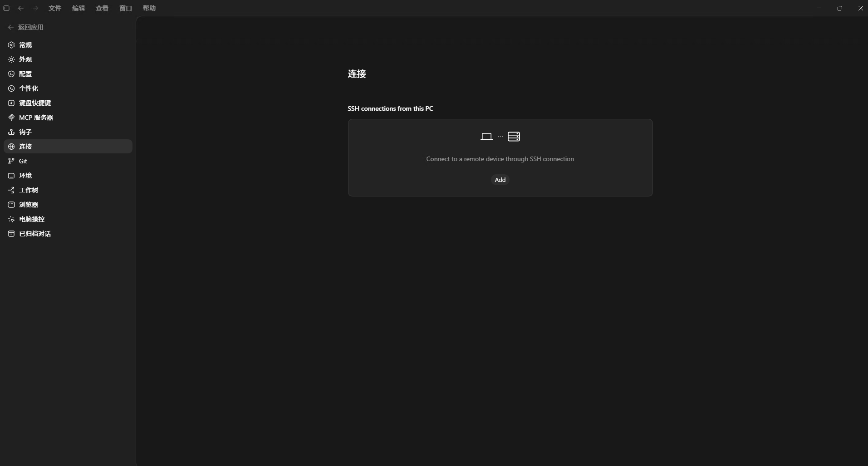Image resolution: width=868 pixels, height=466 pixels.
Task: Click the 键盘快捷键 keyboard shortcut icon
Action: [11, 103]
